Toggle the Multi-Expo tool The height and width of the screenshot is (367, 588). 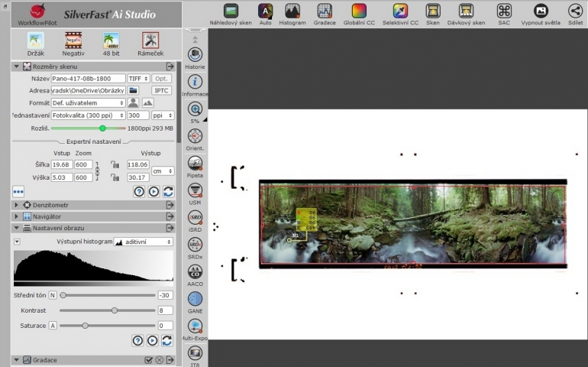point(195,326)
